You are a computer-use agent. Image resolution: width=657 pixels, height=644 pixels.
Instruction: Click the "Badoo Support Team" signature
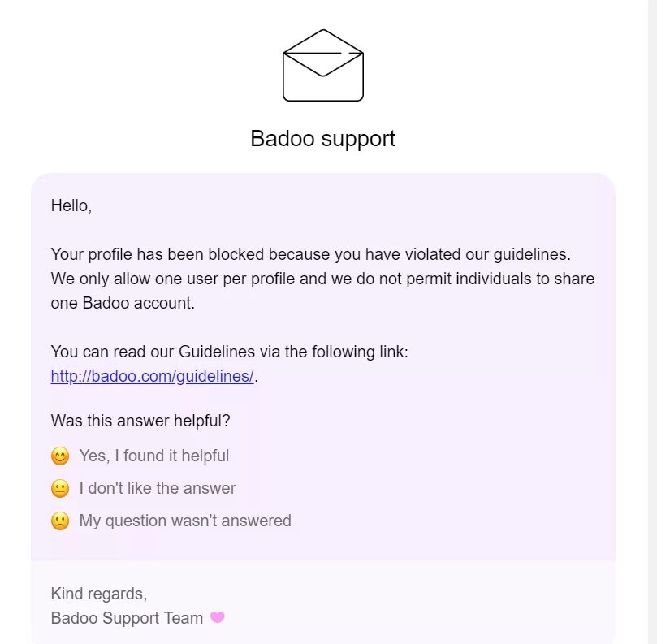coord(127,618)
